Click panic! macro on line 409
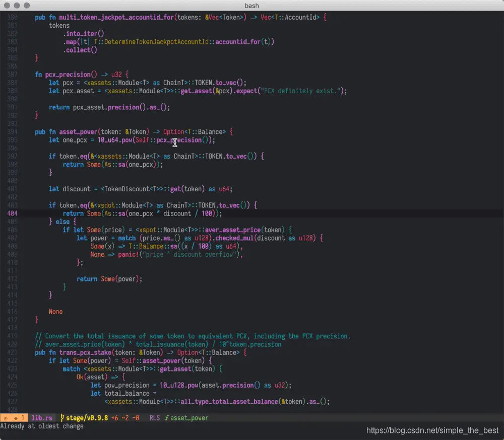The width and height of the screenshot is (504, 440). click(x=129, y=254)
